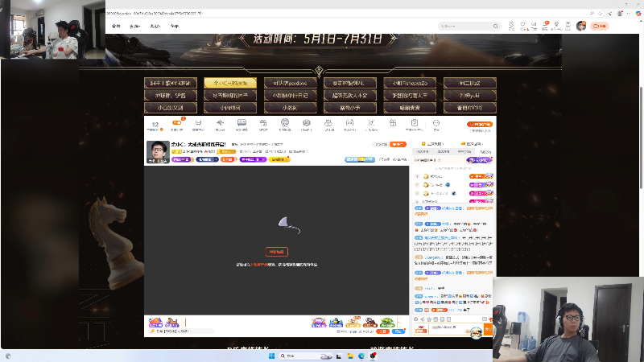
Task: Click the second gift icon below the video
Action: point(172,323)
